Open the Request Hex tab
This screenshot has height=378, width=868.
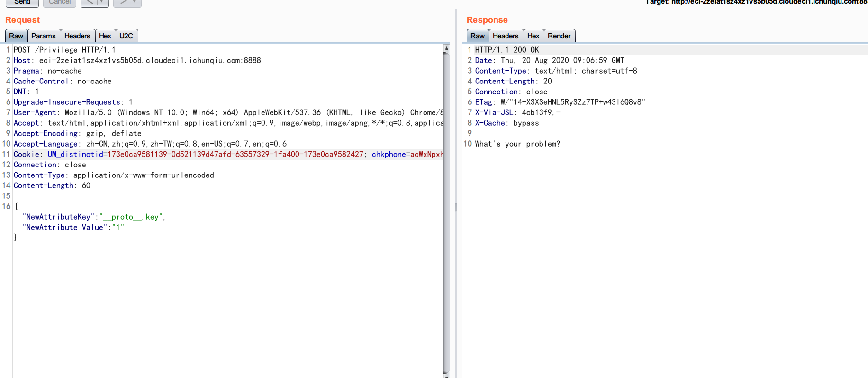pyautogui.click(x=105, y=36)
